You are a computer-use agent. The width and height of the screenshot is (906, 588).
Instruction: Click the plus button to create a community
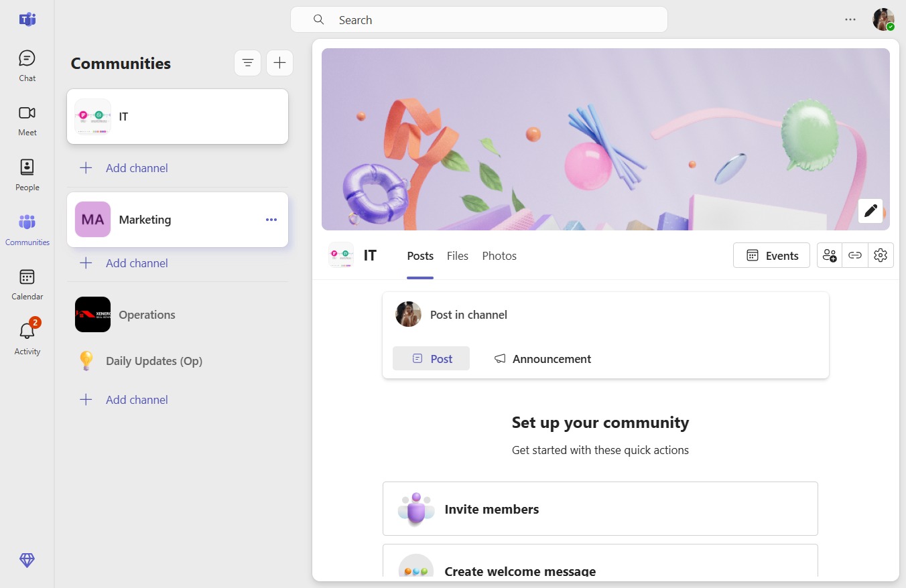[279, 63]
